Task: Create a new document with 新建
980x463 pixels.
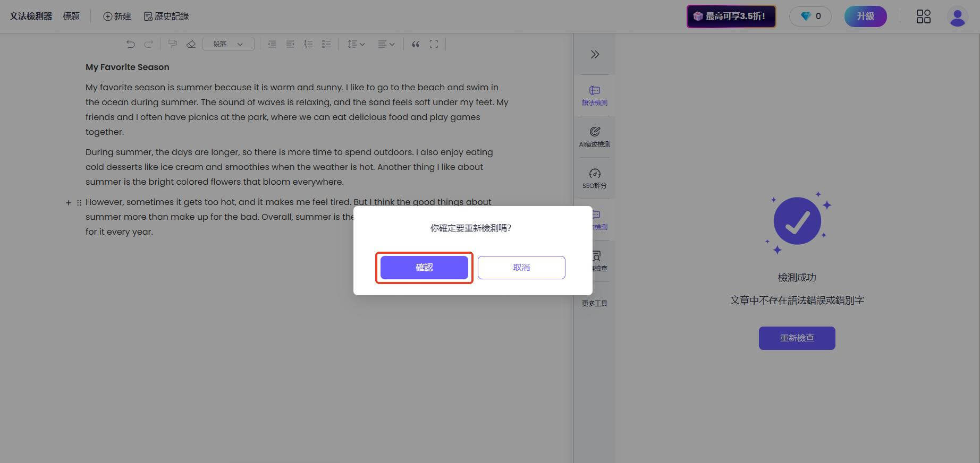Action: click(117, 16)
